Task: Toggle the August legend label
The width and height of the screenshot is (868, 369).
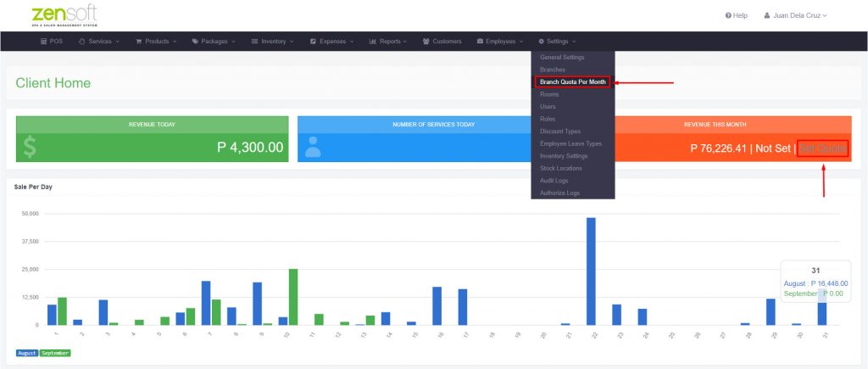Action: [x=27, y=353]
